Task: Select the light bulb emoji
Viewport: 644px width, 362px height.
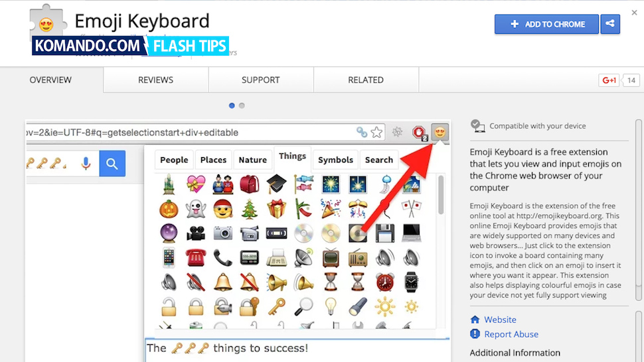Action: pos(330,306)
